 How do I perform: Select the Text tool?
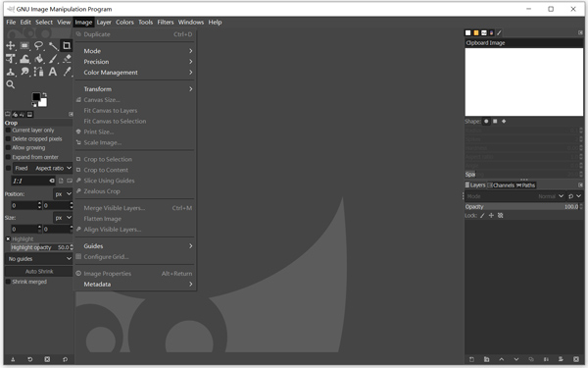(x=53, y=72)
